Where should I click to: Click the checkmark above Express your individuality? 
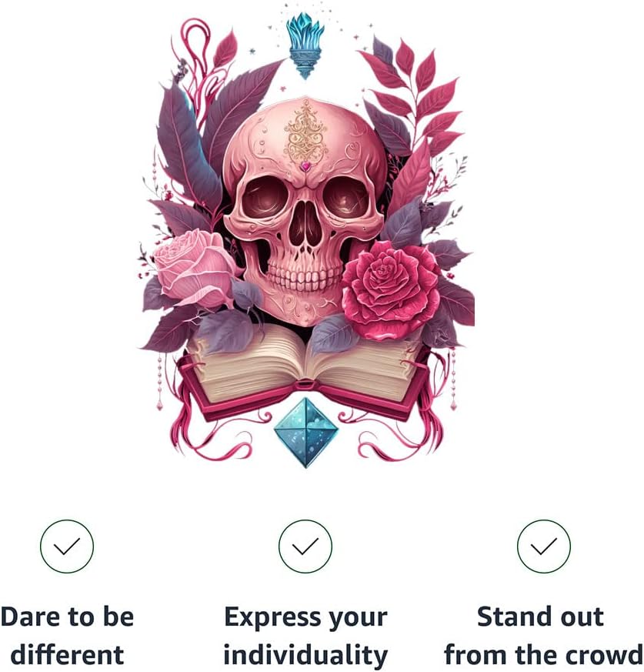point(305,546)
